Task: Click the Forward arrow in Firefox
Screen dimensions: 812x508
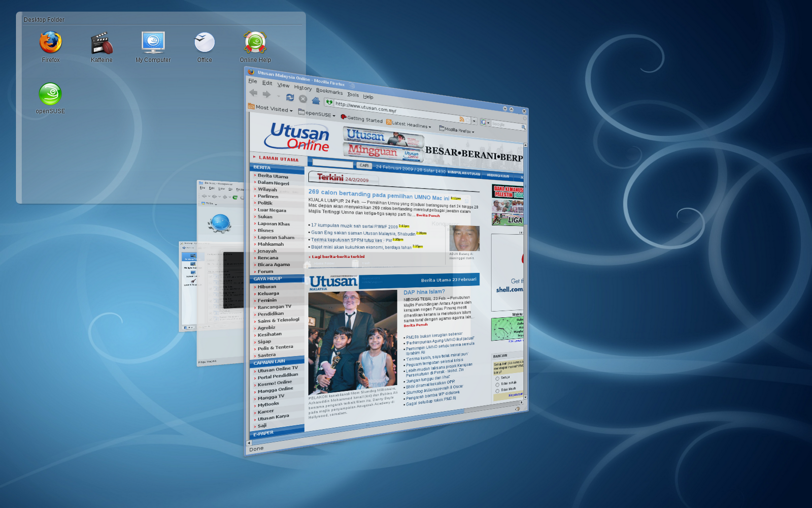Action: point(266,94)
